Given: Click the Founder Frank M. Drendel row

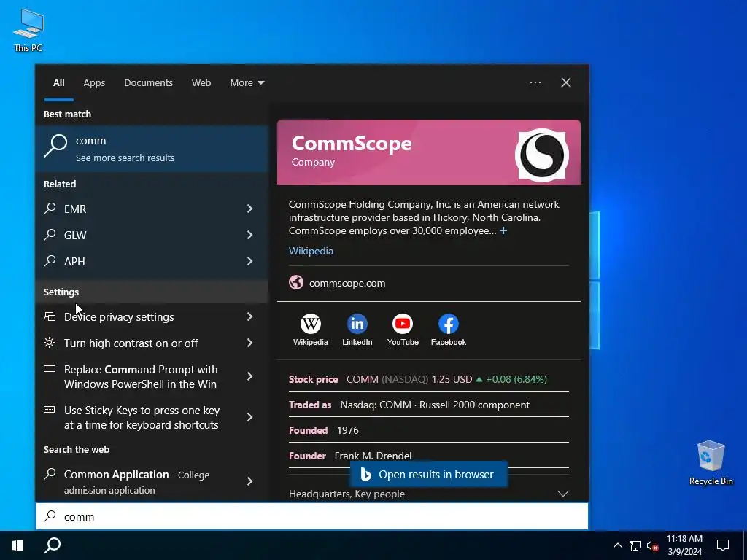Looking at the screenshot, I should 428,456.
